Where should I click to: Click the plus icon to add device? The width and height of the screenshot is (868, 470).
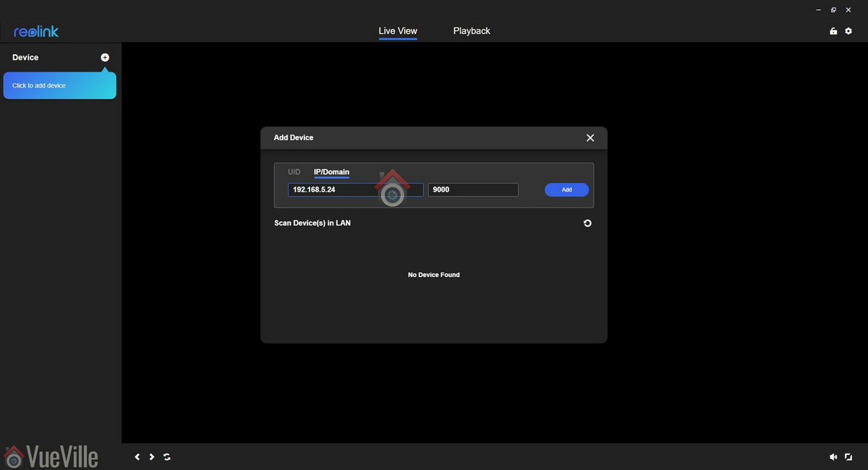105,57
